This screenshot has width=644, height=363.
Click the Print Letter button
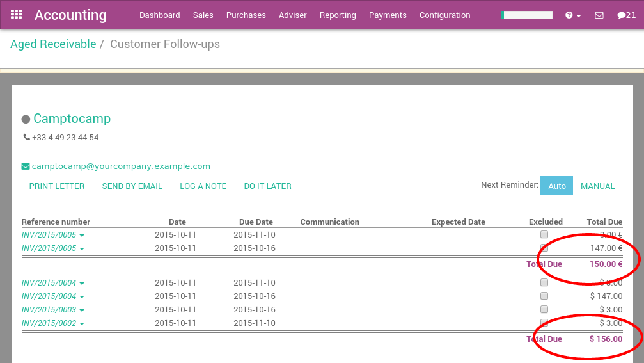tap(57, 186)
